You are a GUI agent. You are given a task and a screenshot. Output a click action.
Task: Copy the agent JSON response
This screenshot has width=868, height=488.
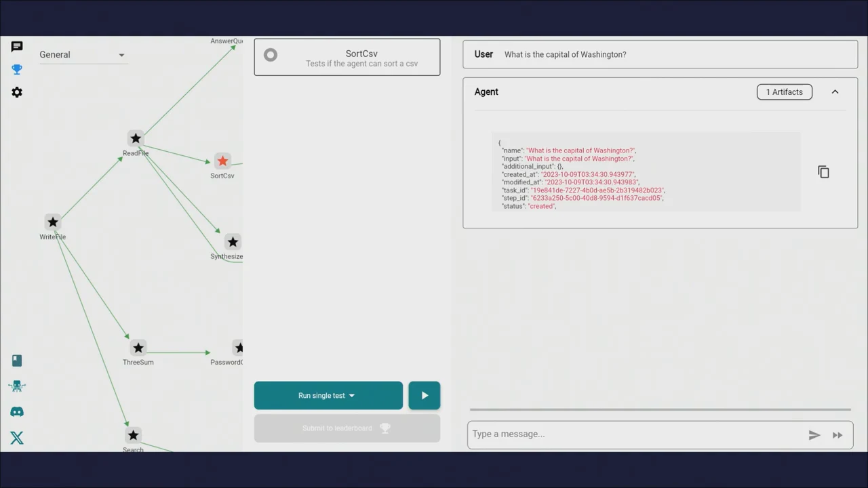pos(823,172)
